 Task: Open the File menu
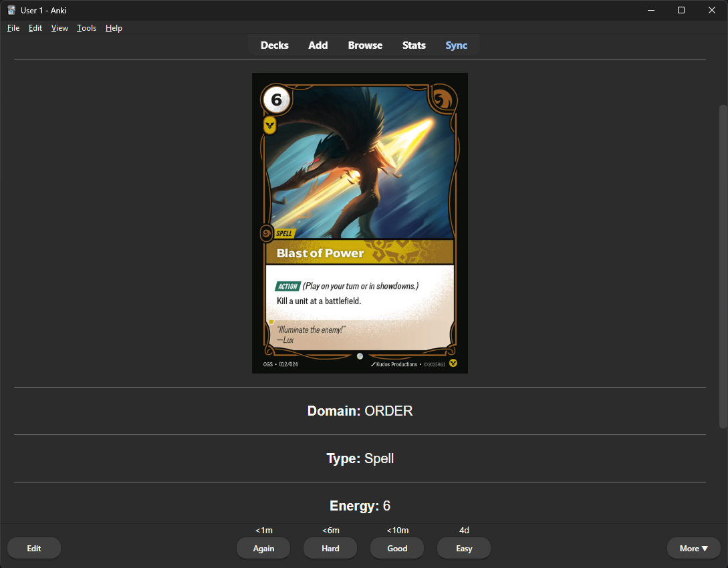(13, 28)
